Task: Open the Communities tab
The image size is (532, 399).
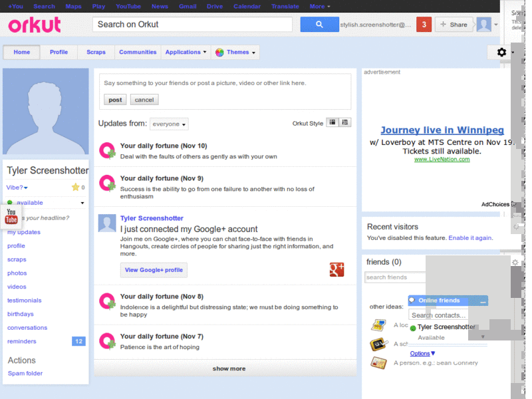Action: [138, 53]
